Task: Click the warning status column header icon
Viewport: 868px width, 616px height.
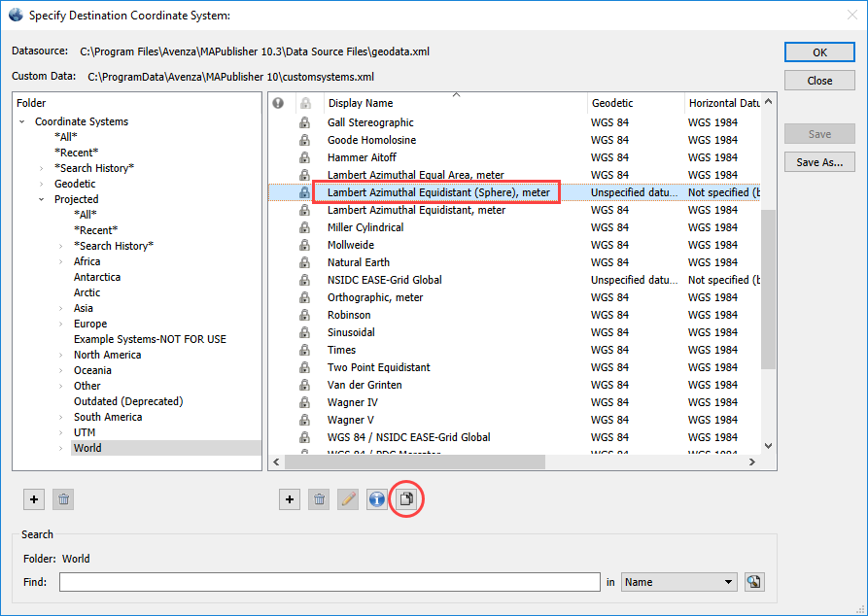Action: pyautogui.click(x=278, y=103)
